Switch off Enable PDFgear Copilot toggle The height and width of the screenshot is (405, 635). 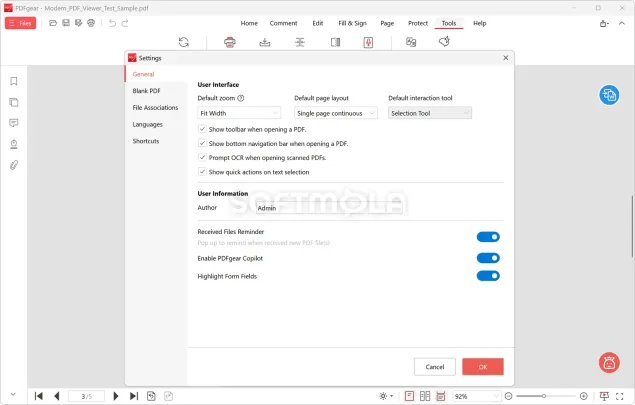point(488,258)
